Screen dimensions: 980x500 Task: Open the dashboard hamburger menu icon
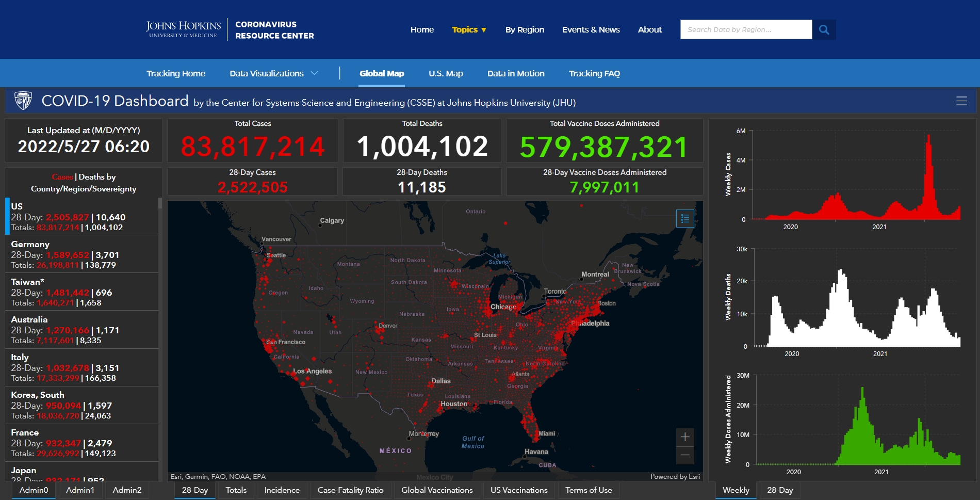(961, 101)
